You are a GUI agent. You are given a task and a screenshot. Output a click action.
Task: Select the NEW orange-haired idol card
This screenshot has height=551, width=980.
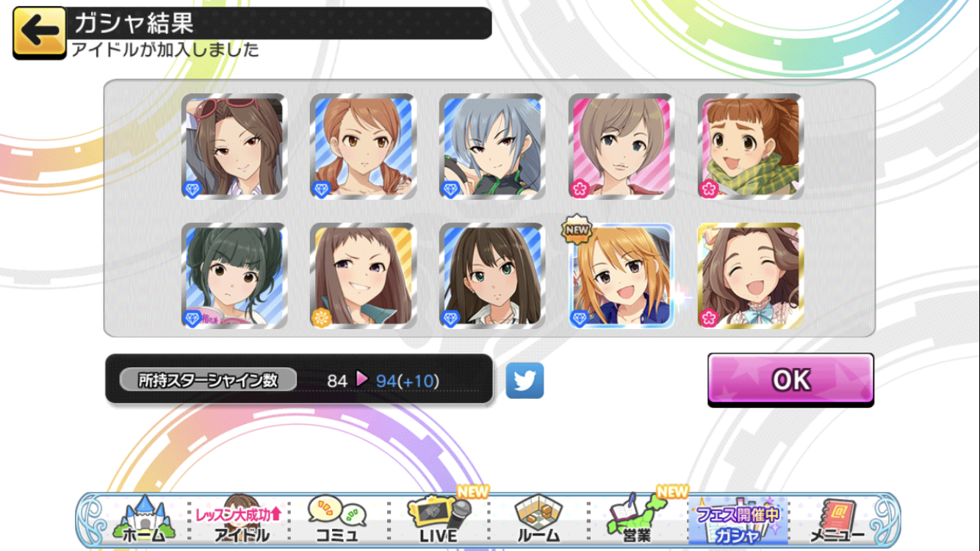(x=621, y=275)
